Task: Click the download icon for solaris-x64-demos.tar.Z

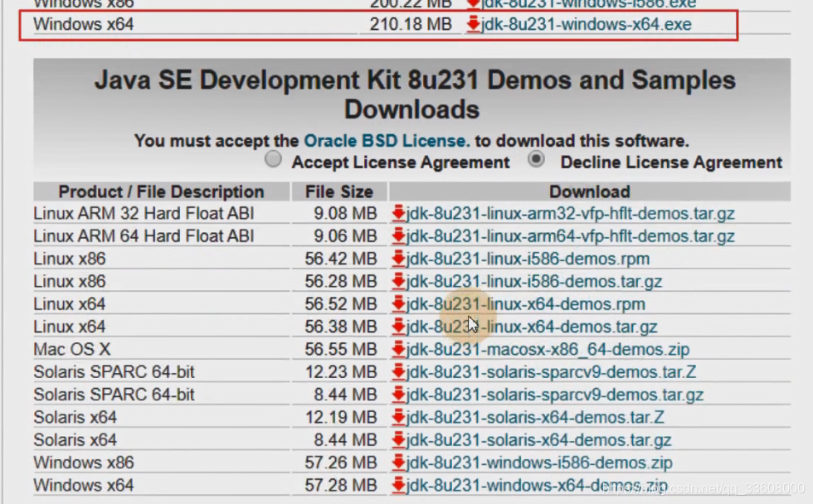Action: point(398,417)
